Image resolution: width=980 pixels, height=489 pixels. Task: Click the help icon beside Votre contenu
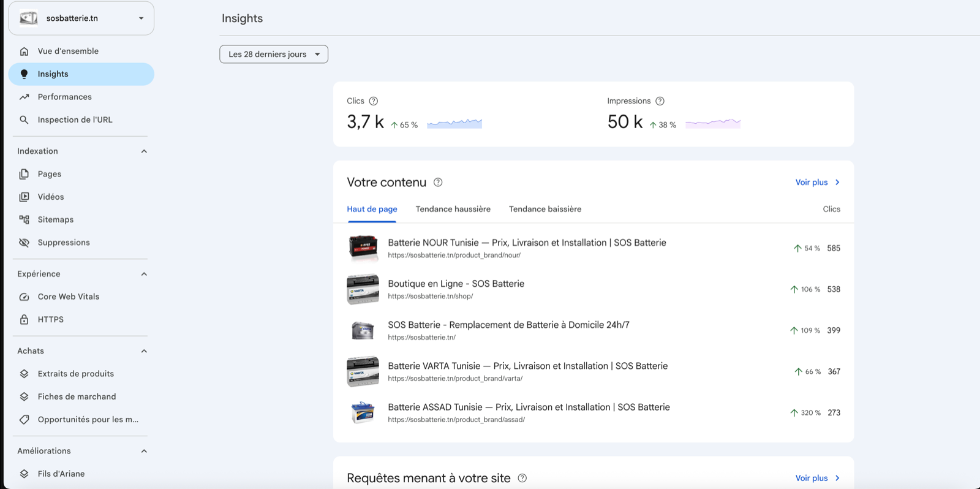tap(438, 183)
